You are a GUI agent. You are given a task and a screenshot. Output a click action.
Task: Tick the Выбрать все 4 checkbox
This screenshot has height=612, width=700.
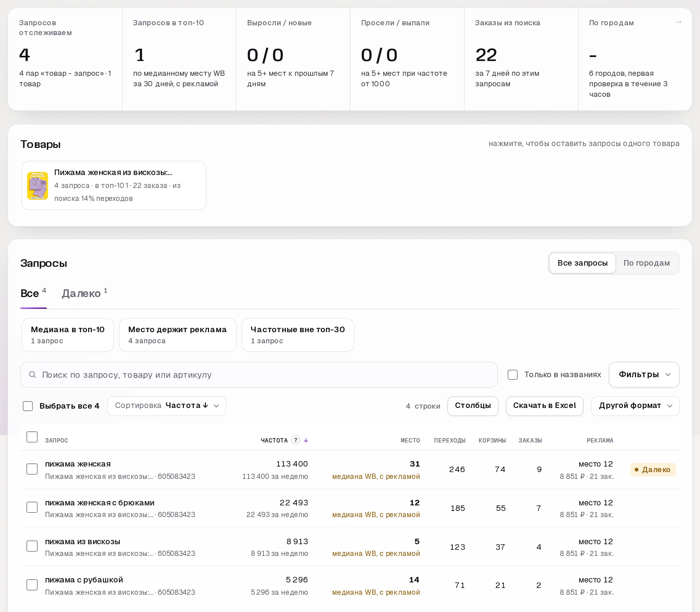coord(28,406)
